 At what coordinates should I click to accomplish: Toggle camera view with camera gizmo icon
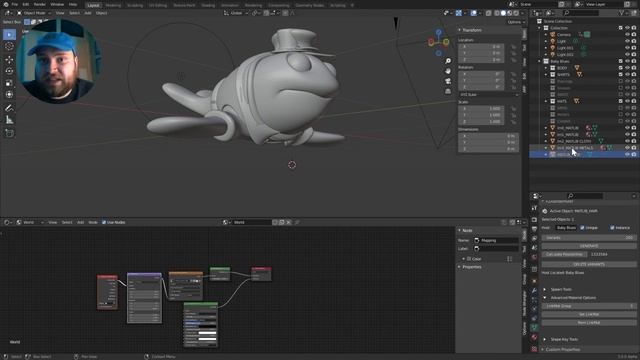point(448,81)
